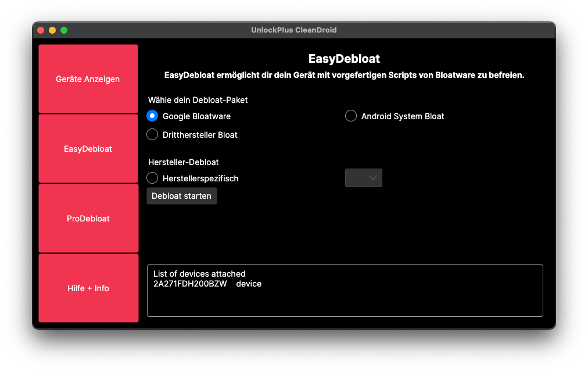The width and height of the screenshot is (588, 372).
Task: Choose the Android System Bloat option
Action: pos(351,116)
